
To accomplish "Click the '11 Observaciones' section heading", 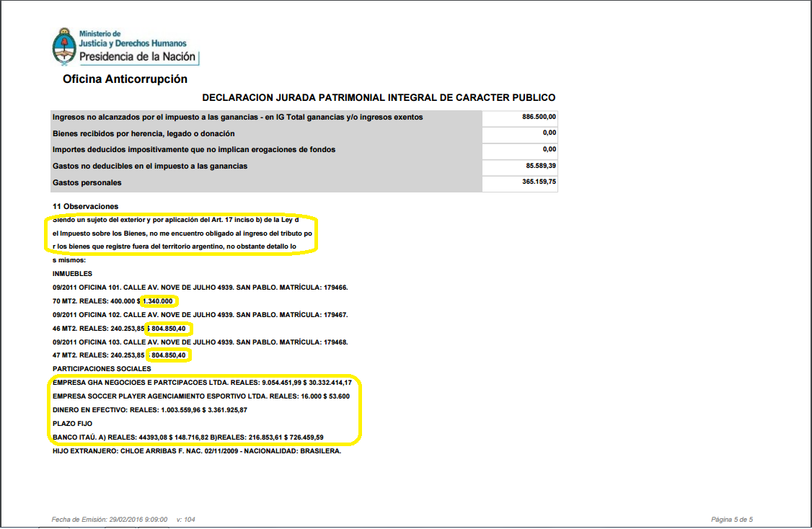I will [x=85, y=207].
